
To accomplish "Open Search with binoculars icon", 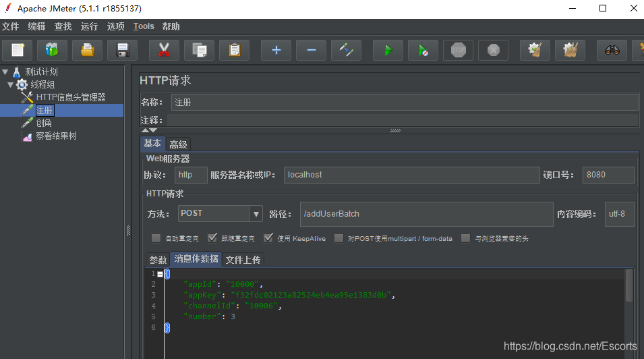I will click(x=612, y=50).
